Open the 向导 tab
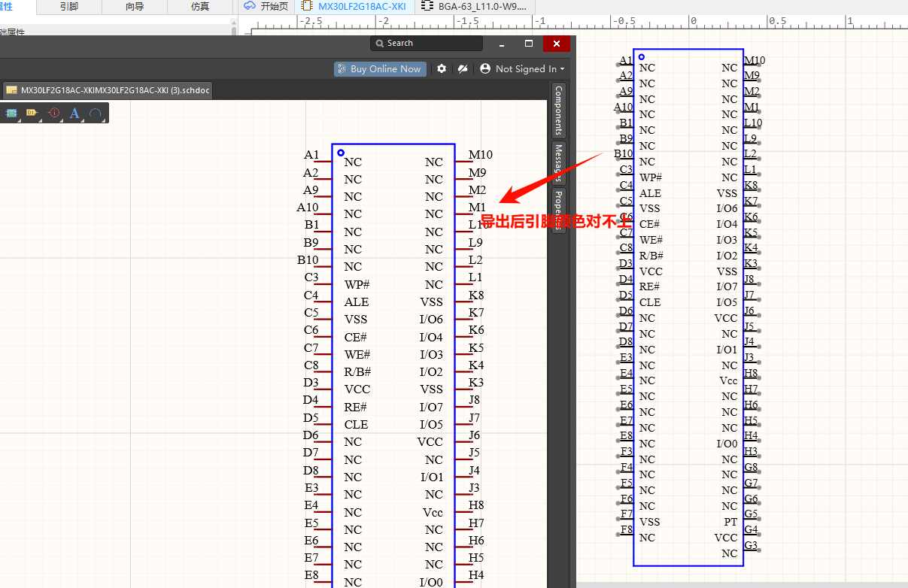The width and height of the screenshot is (908, 588). point(135,7)
